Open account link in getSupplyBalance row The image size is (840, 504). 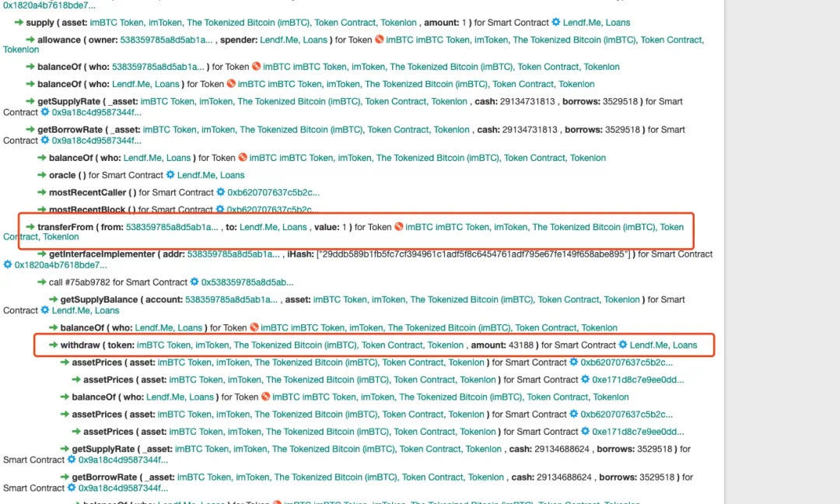(x=232, y=299)
